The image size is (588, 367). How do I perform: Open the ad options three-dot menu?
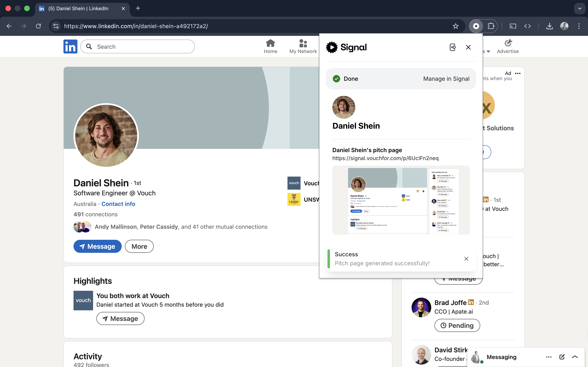pyautogui.click(x=518, y=73)
